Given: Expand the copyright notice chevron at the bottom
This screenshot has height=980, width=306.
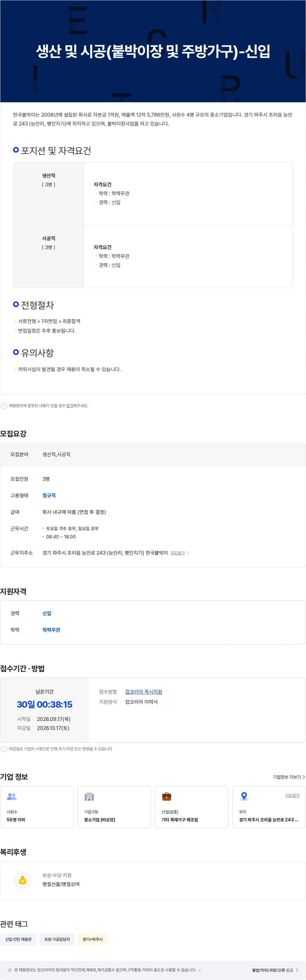Looking at the screenshot, I should pyautogui.click(x=200, y=970).
